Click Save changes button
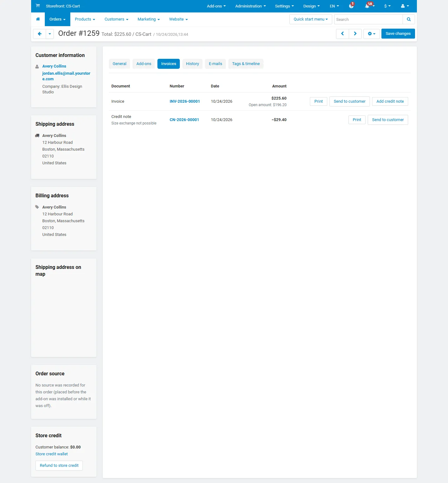Image resolution: width=448 pixels, height=483 pixels. [x=398, y=34]
